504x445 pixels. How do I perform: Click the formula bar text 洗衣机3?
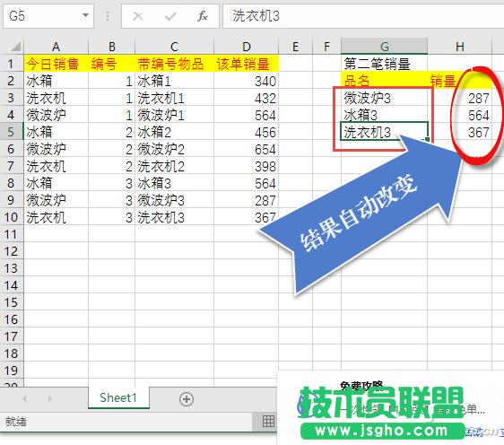click(x=256, y=16)
